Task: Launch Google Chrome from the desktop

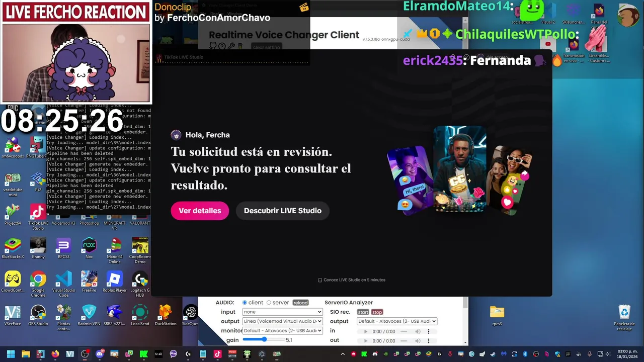Action: [x=38, y=284]
